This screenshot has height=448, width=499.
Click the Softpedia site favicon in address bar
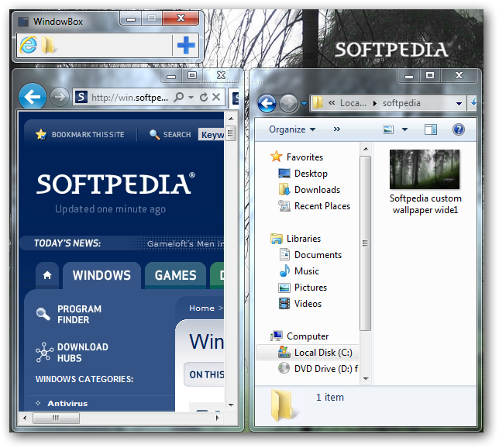(81, 97)
